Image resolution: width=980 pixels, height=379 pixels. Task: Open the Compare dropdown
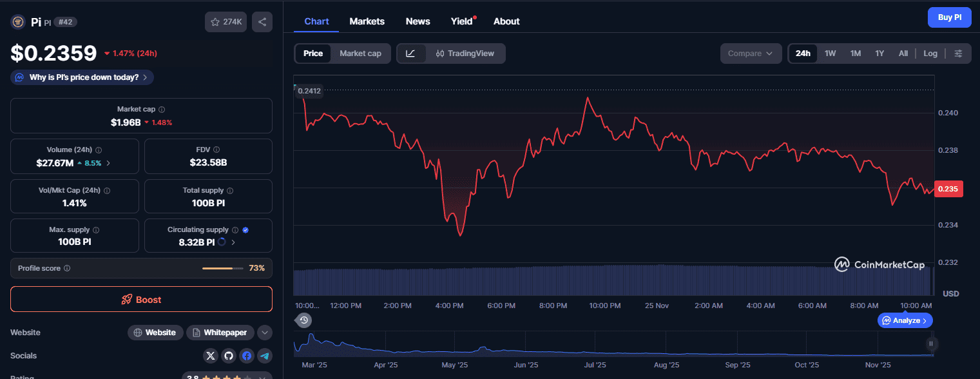[750, 53]
